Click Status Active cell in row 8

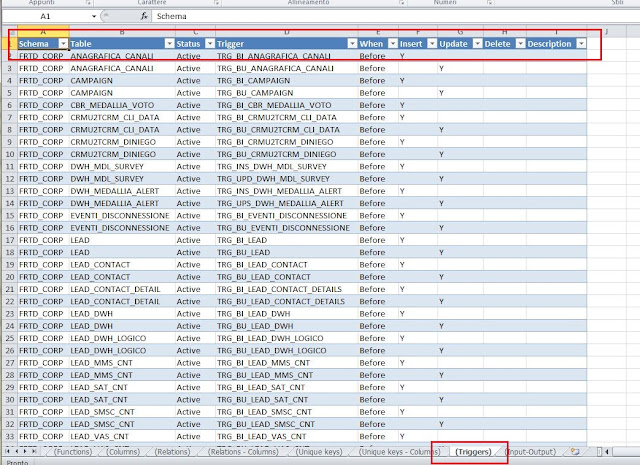pos(196,129)
